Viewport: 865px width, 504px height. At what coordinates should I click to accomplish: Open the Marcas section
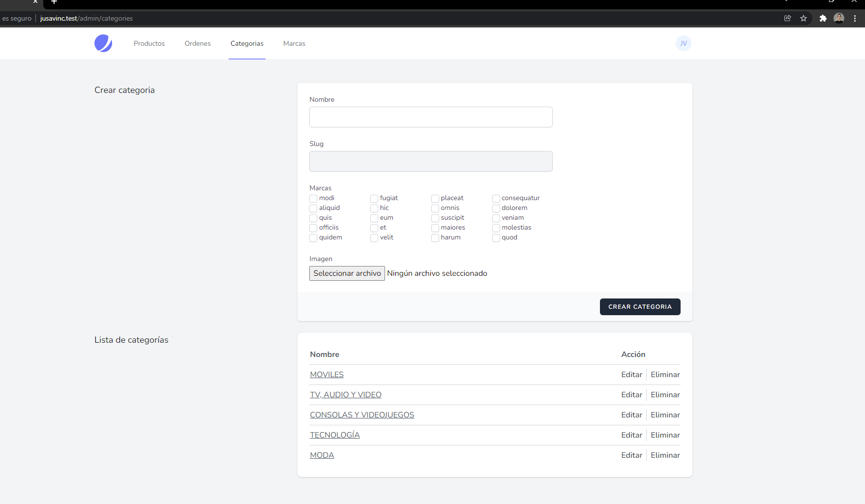(294, 43)
